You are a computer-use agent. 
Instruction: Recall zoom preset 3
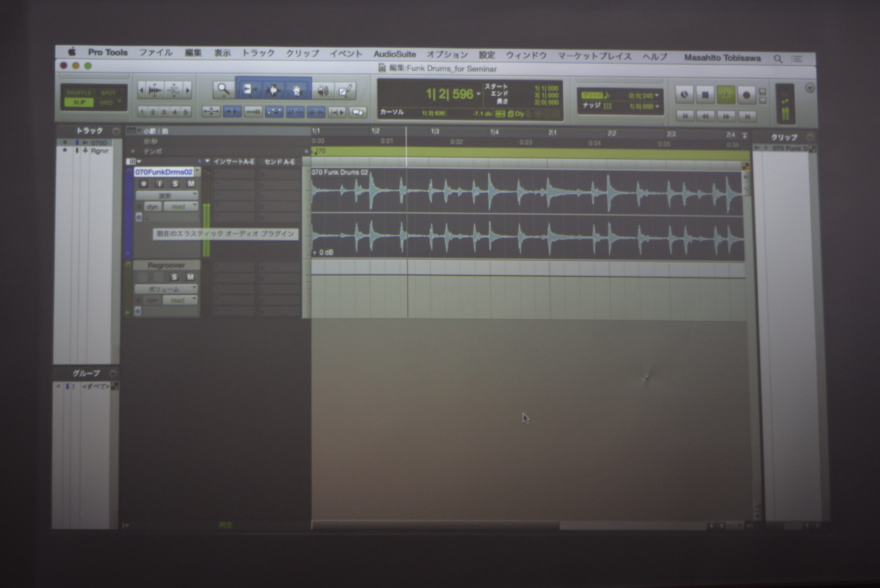pyautogui.click(x=164, y=112)
